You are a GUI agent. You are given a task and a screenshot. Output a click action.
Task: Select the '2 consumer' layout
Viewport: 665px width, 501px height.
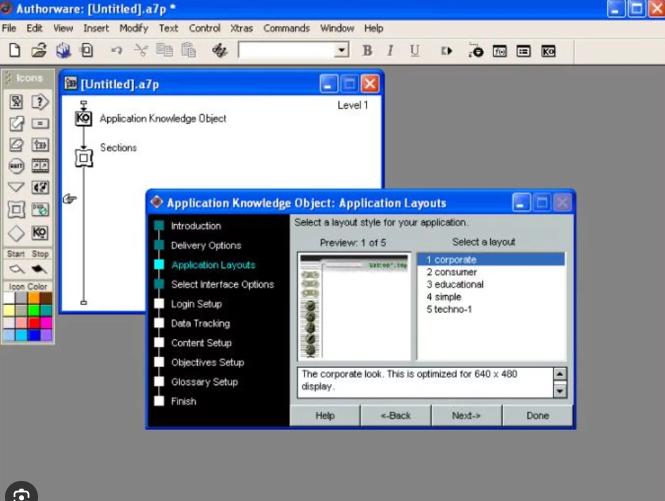click(x=491, y=272)
